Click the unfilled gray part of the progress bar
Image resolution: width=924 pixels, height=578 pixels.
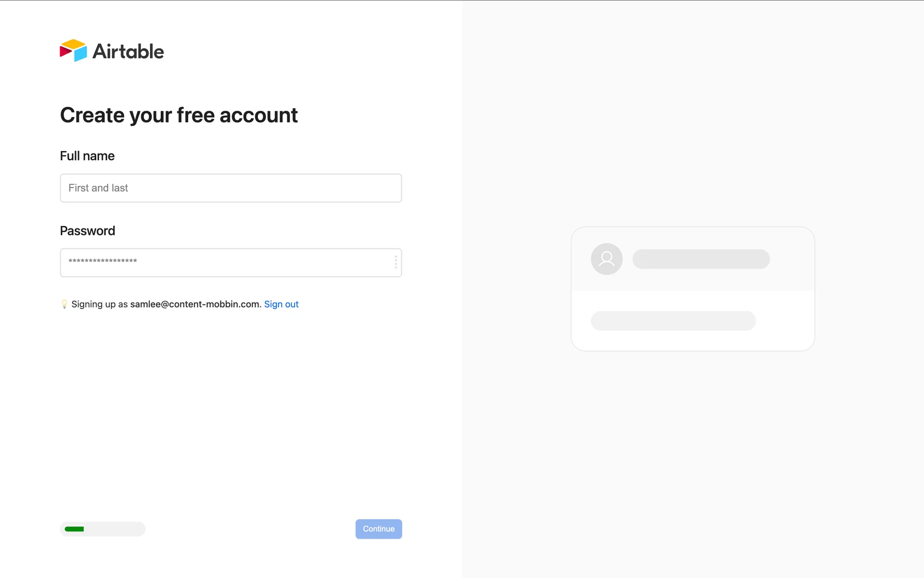click(115, 529)
